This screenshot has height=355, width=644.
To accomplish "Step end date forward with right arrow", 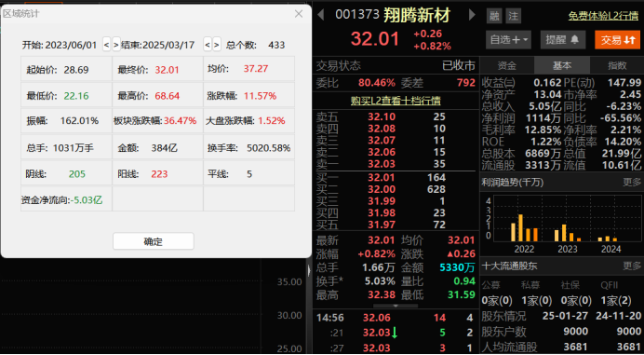I will [x=217, y=45].
